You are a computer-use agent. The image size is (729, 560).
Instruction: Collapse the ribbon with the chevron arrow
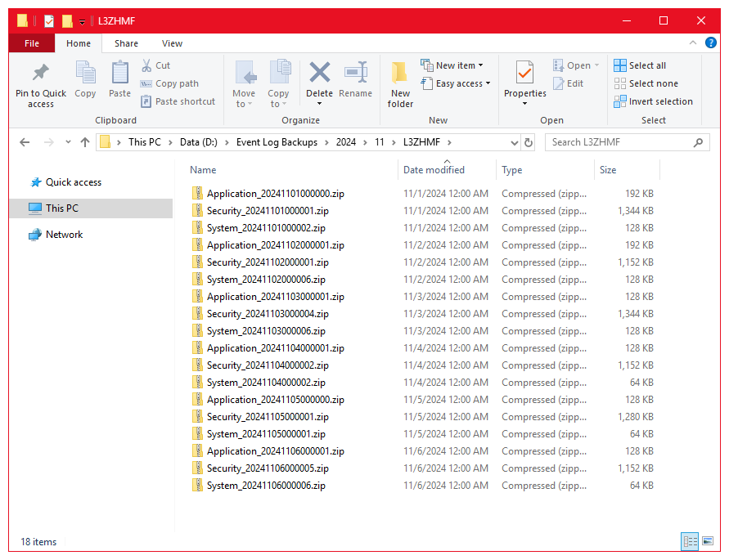[694, 44]
